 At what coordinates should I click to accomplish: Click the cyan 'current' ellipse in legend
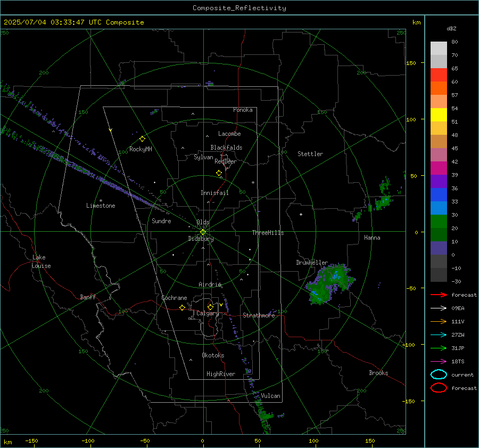[x=439, y=374]
